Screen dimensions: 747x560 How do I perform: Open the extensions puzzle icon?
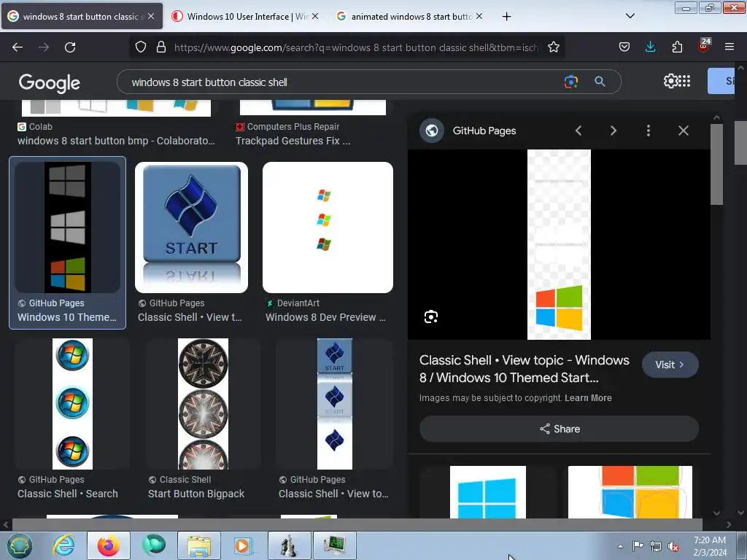click(x=677, y=47)
